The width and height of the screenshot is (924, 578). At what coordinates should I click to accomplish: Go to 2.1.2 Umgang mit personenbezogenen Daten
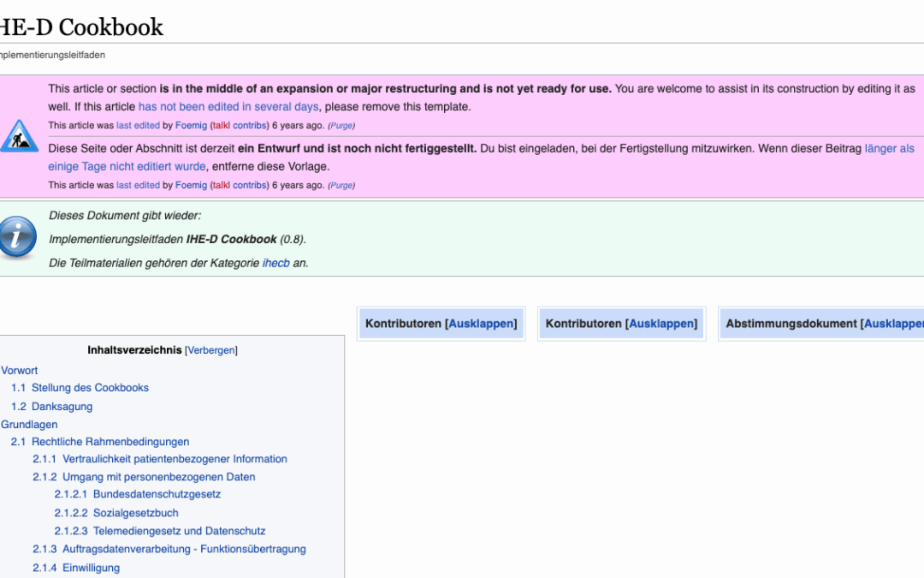point(144,477)
